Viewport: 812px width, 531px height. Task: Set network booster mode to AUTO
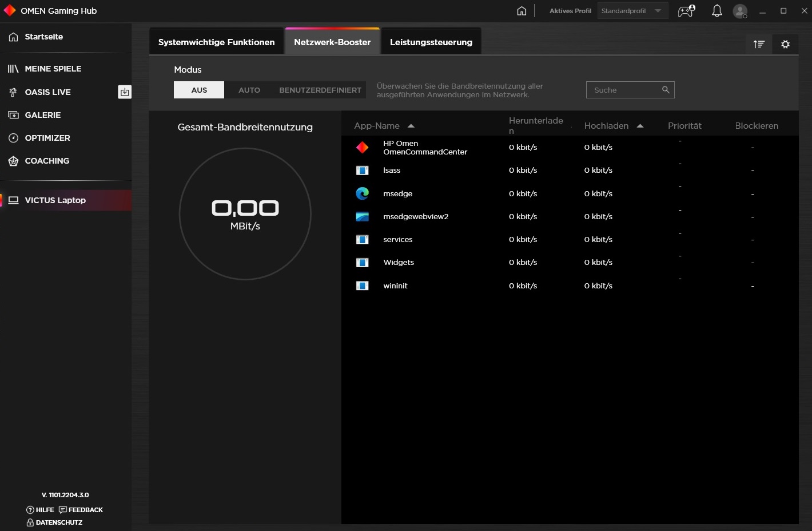pyautogui.click(x=249, y=90)
